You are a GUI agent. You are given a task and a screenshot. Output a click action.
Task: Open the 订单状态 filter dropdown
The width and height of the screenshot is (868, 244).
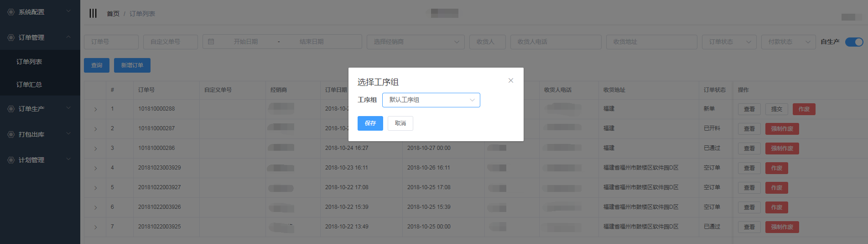729,42
